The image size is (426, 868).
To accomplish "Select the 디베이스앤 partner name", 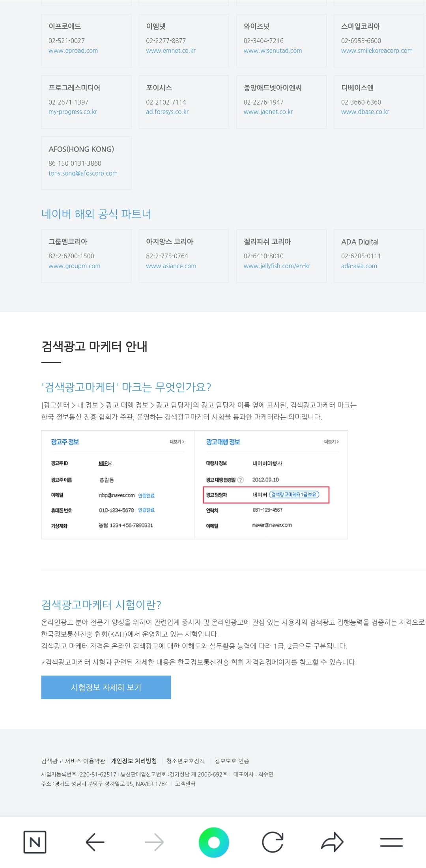I will 357,88.
